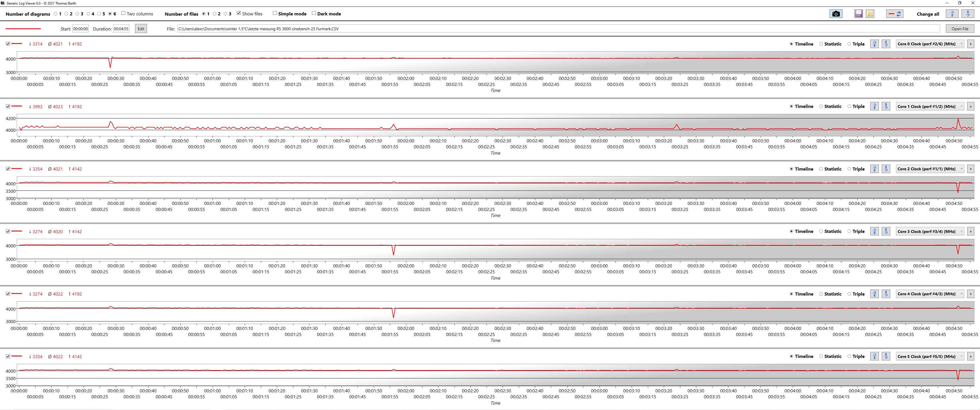The image size is (980, 410).
Task: Click the red line refresh icon
Action: click(x=895, y=14)
